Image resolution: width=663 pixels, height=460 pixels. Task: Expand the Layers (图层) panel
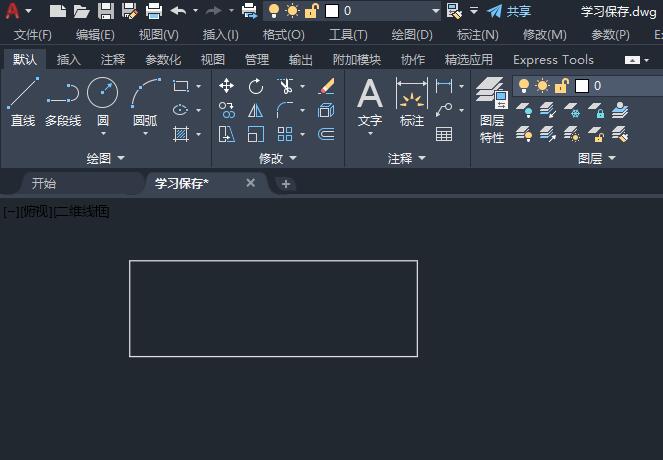pyautogui.click(x=597, y=159)
